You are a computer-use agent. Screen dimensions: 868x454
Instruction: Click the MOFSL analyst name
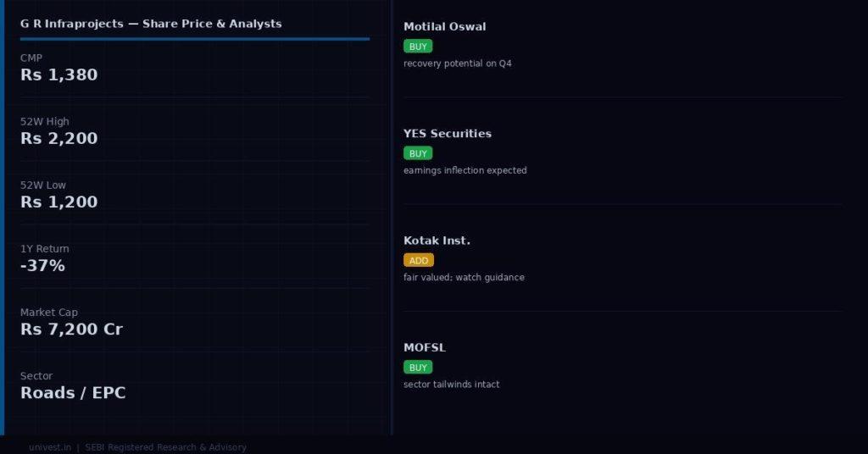point(425,347)
